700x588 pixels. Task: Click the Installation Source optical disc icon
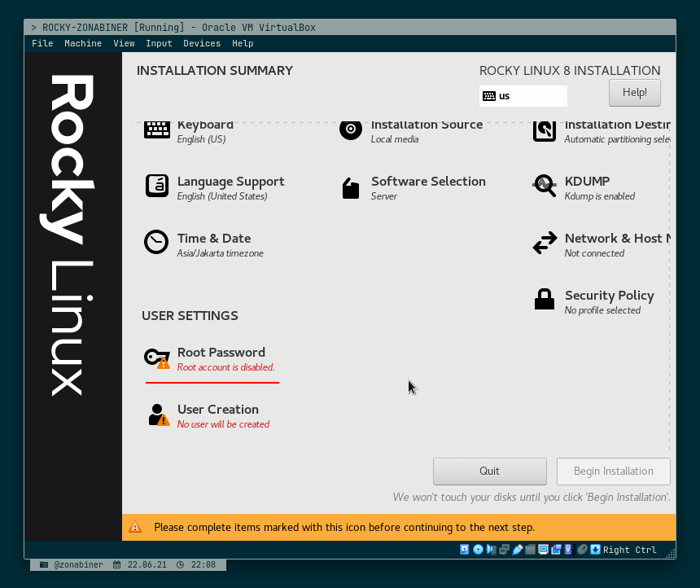click(x=350, y=129)
